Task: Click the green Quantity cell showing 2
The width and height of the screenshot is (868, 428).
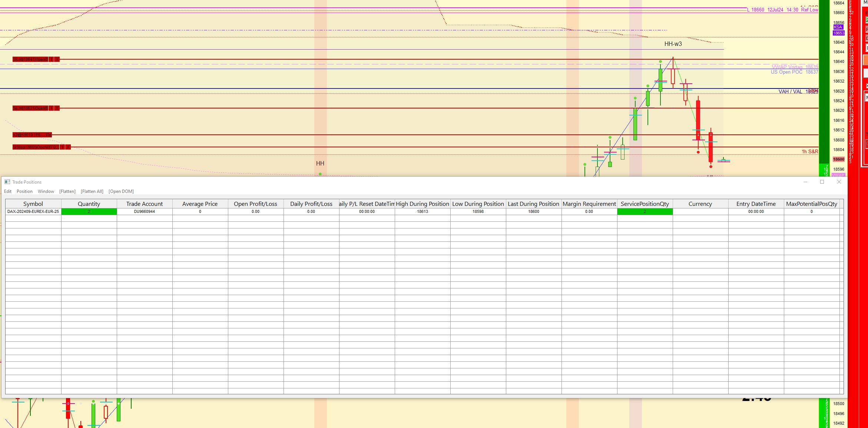Action: coord(89,211)
